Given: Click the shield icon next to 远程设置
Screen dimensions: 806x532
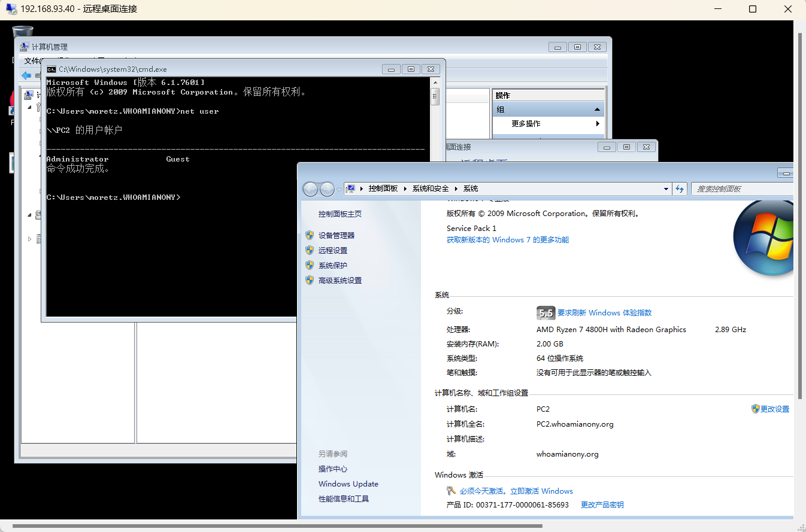Looking at the screenshot, I should point(310,250).
